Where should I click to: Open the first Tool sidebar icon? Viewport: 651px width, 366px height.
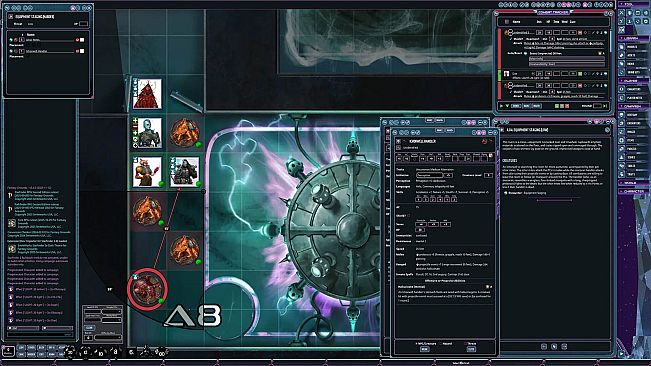(622, 13)
